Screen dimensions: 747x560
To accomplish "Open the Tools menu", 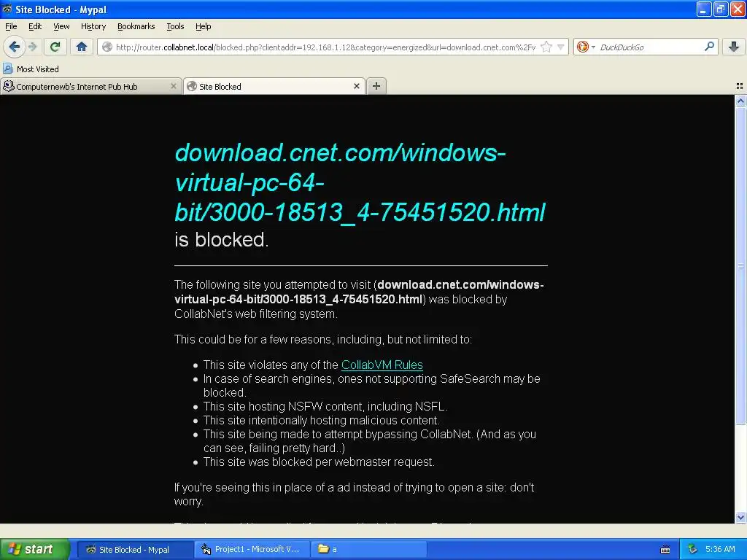I will [x=175, y=26].
